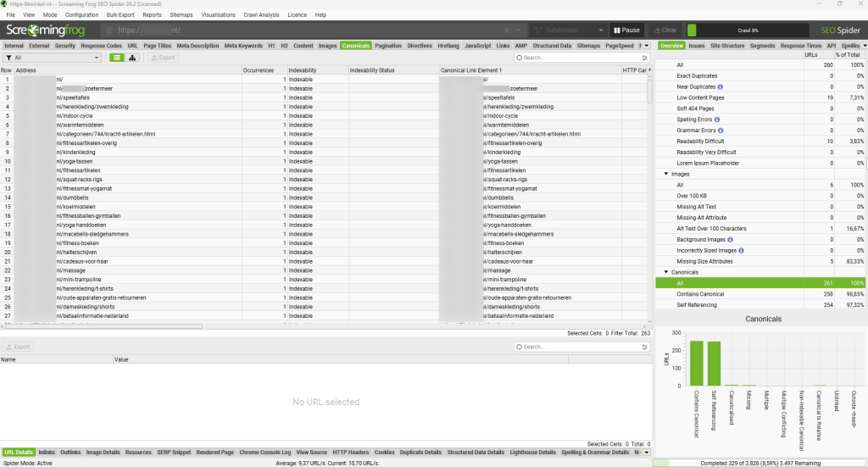868x467 pixels.
Task: Click the Screaming Frog logo
Action: pos(46,30)
